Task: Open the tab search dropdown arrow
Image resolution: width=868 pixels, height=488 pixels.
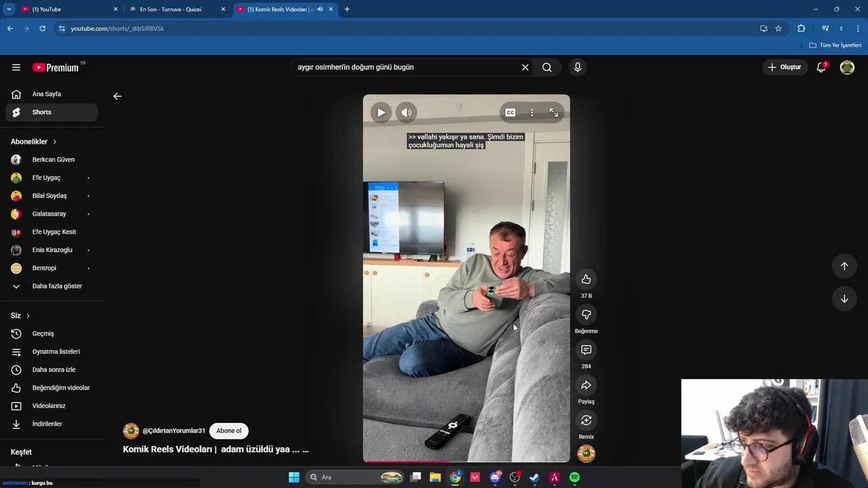Action: [x=9, y=9]
